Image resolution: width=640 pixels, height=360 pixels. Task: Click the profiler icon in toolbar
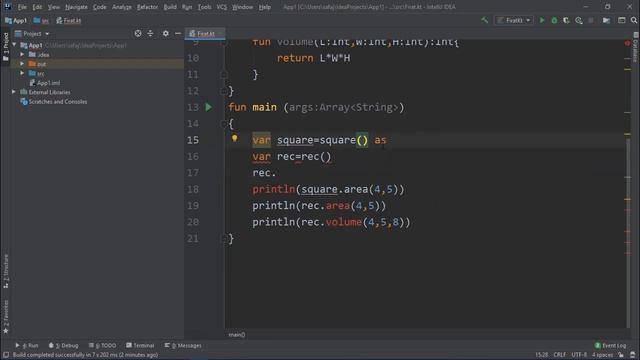tap(579, 20)
